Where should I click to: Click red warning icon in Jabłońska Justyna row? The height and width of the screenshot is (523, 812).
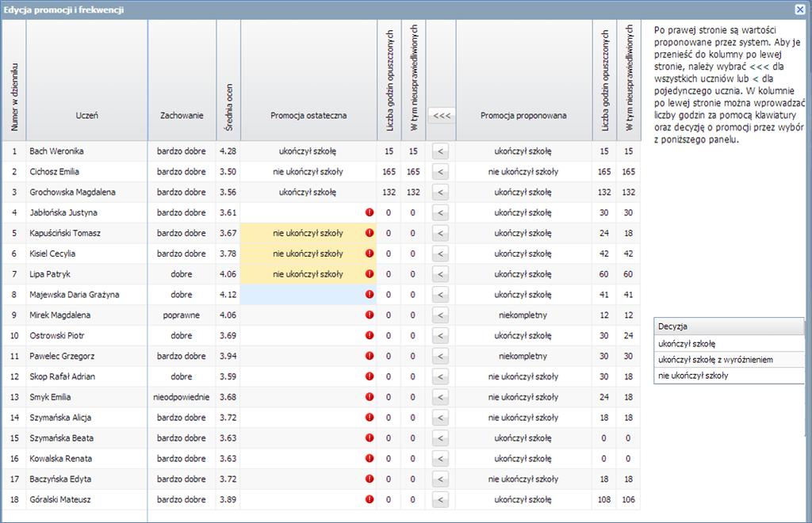coord(370,212)
